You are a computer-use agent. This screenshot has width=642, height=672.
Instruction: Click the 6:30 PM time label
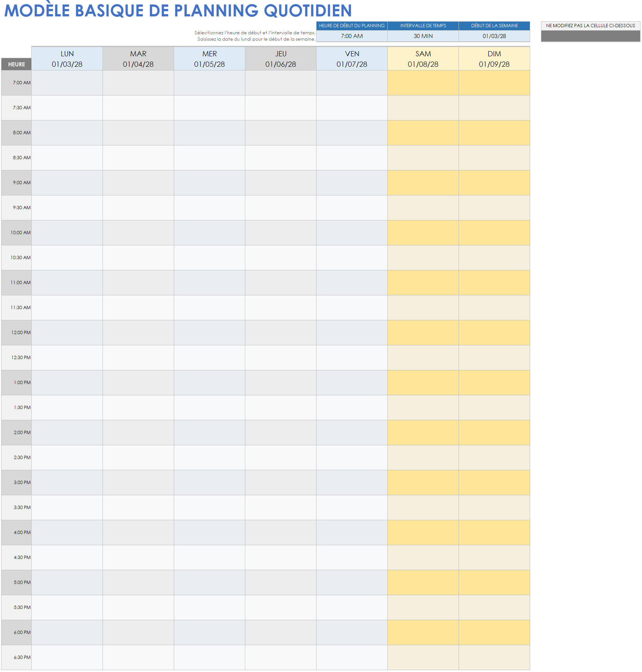(x=16, y=657)
